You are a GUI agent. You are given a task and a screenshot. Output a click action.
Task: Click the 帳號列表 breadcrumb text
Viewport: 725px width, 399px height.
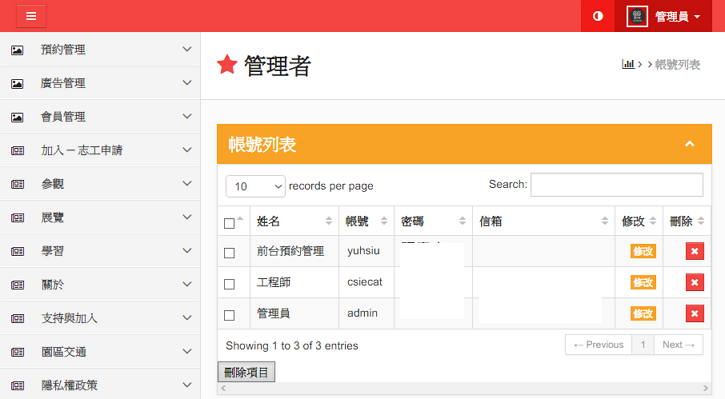click(677, 64)
